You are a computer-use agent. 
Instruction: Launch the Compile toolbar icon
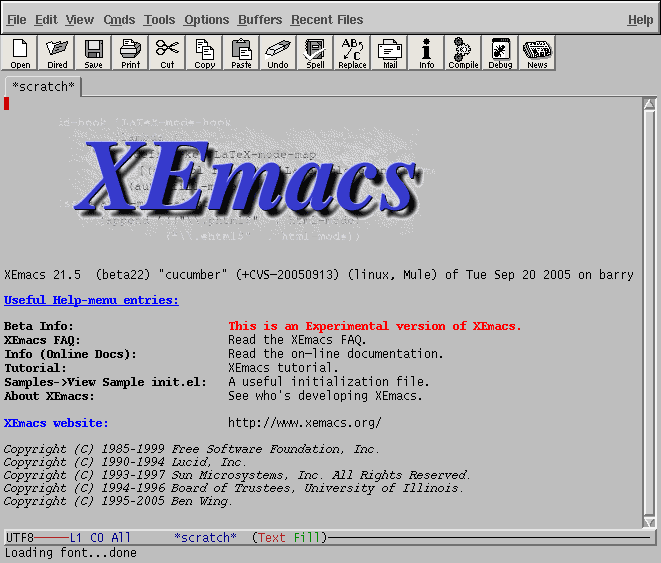click(463, 53)
